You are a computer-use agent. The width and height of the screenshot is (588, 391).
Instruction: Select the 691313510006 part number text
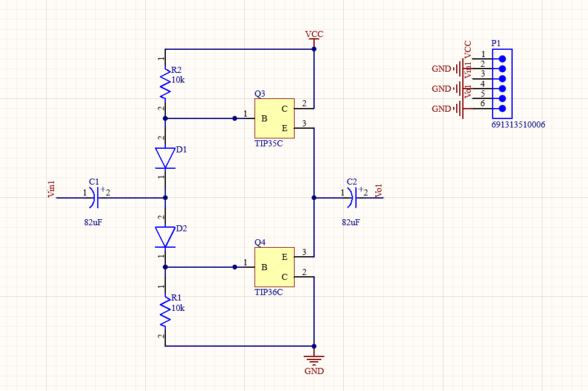518,125
